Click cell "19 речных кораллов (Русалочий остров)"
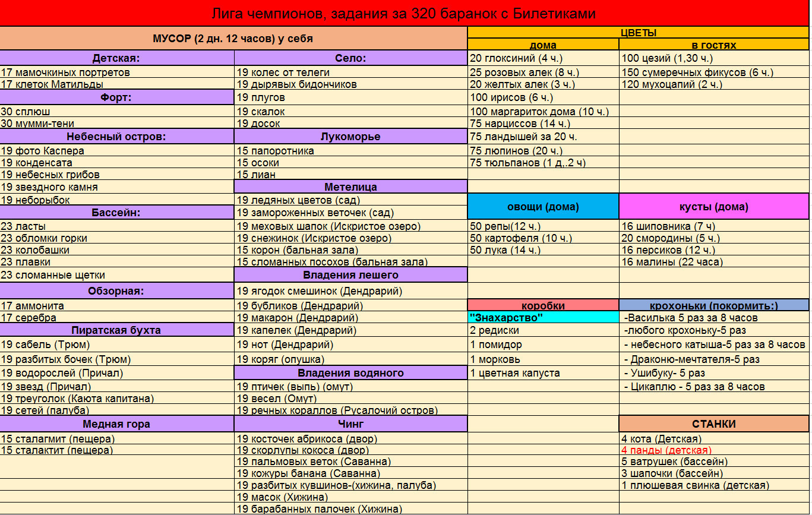This screenshot has height=515, width=812. tap(350, 410)
